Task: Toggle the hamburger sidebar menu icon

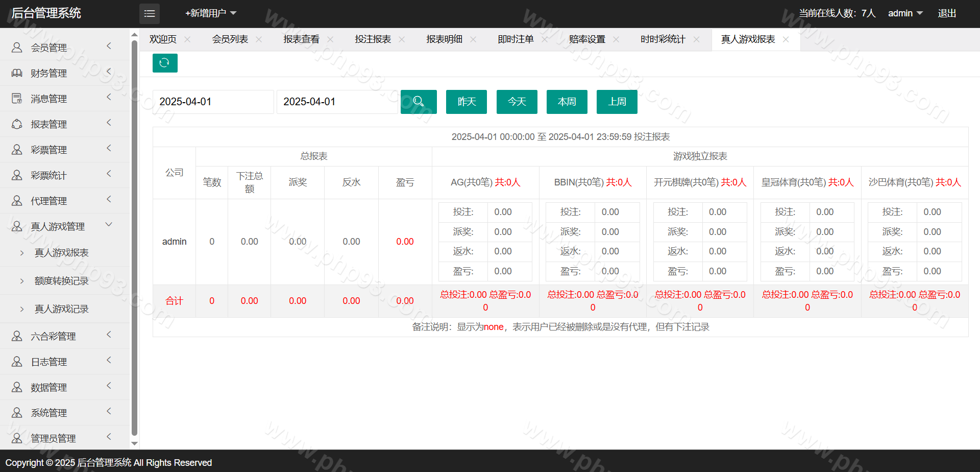Action: (150, 14)
